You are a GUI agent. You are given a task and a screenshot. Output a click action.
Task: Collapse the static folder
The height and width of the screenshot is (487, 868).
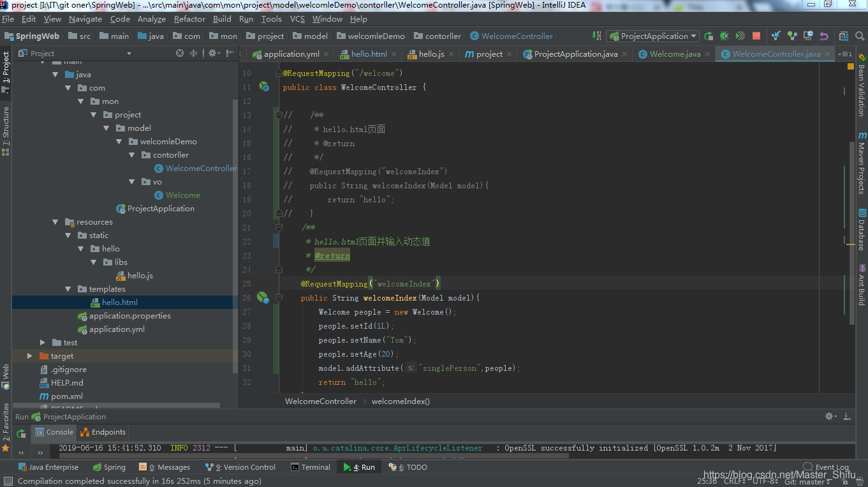coord(68,236)
